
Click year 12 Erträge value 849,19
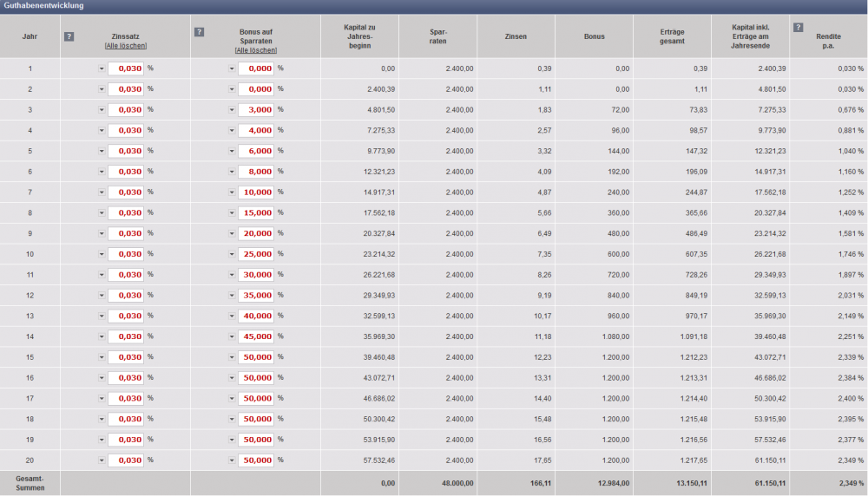696,296
